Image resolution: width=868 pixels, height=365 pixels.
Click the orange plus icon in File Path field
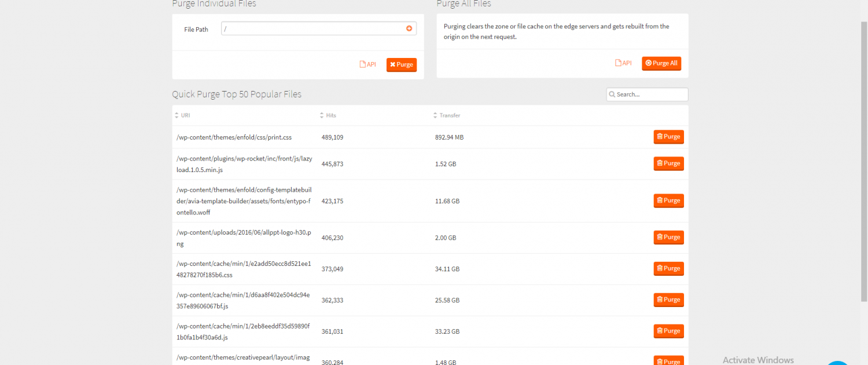pyautogui.click(x=409, y=28)
